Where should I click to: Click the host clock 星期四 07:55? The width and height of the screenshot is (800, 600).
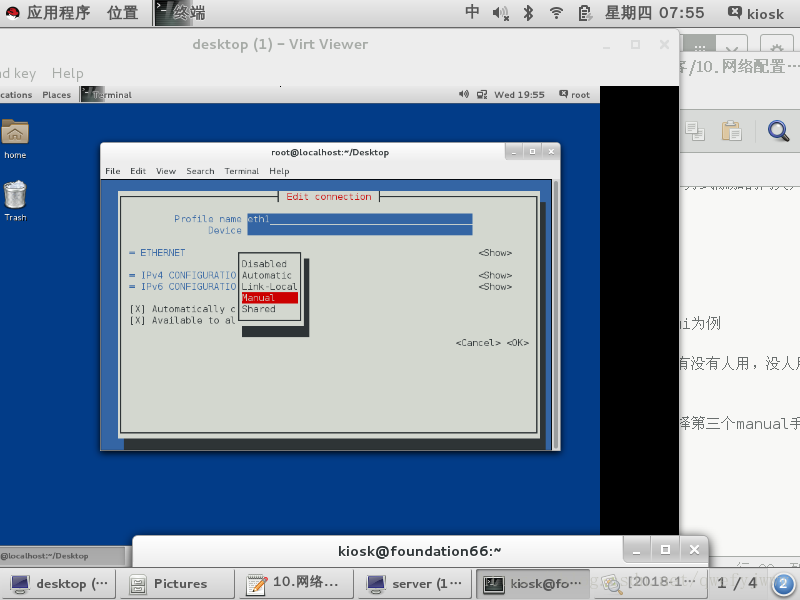[655, 13]
